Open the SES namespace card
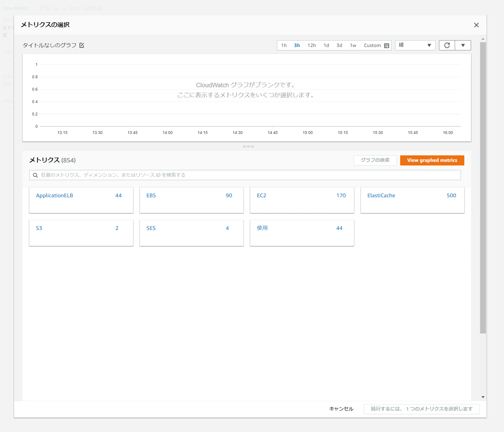 [x=191, y=233]
